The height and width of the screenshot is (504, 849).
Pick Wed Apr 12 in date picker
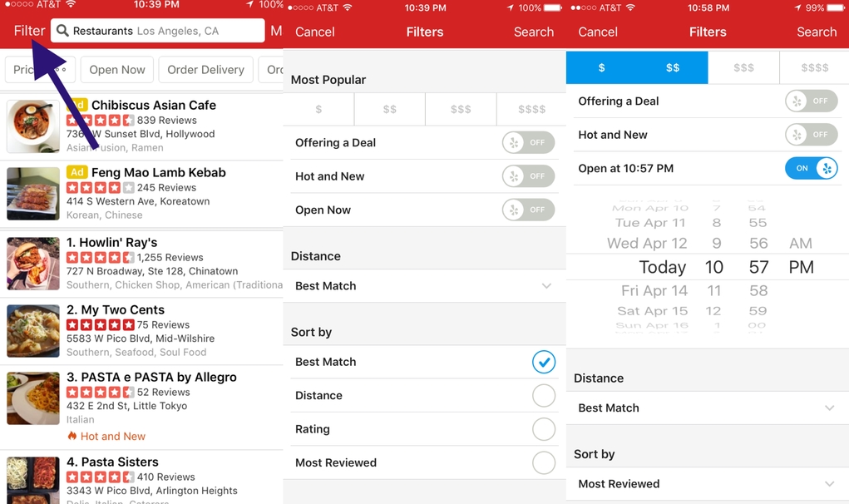click(x=647, y=243)
